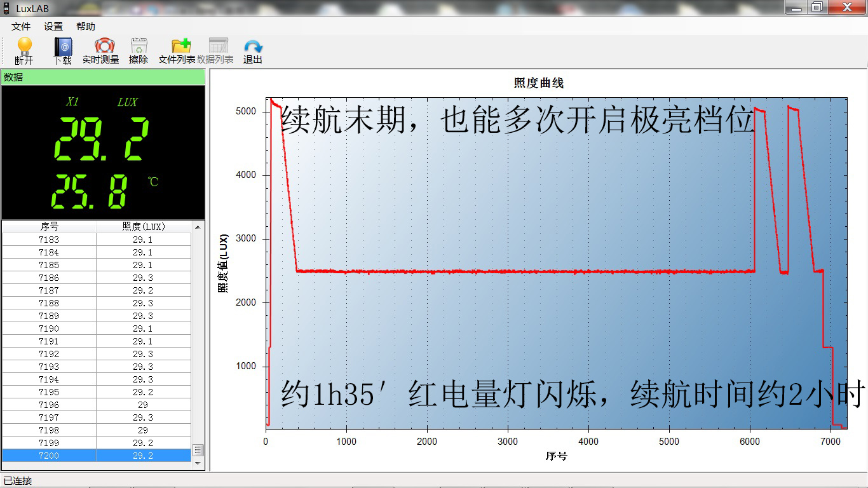Select row 7197 in the table
The image size is (868, 488).
97,417
